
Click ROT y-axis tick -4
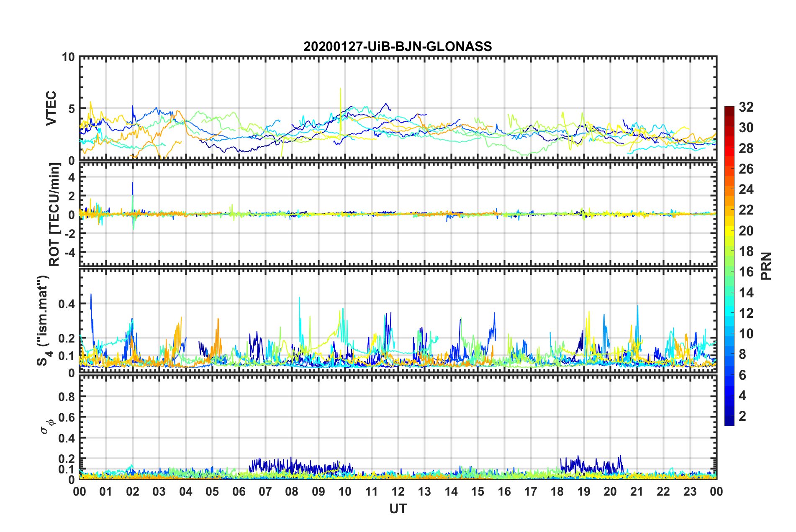[69, 252]
